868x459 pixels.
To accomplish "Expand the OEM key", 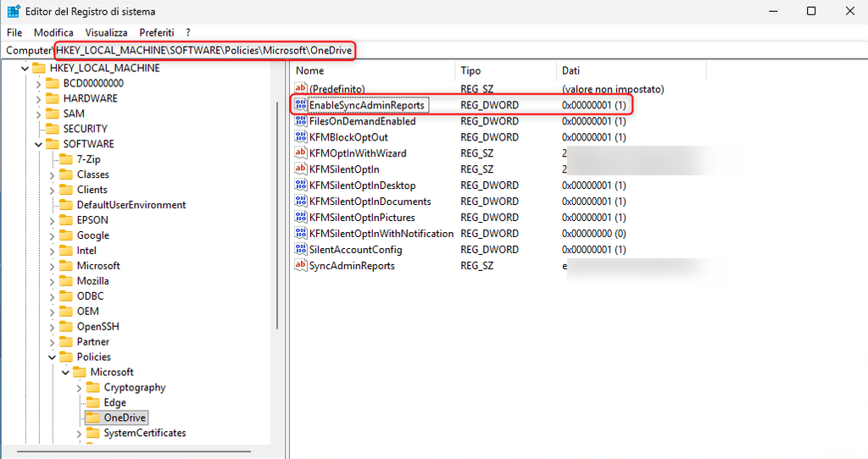I will point(52,312).
